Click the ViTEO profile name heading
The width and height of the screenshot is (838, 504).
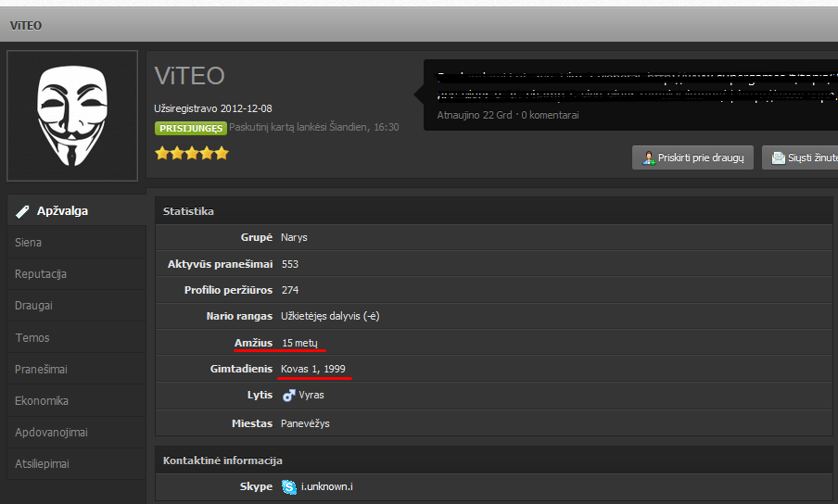point(189,76)
